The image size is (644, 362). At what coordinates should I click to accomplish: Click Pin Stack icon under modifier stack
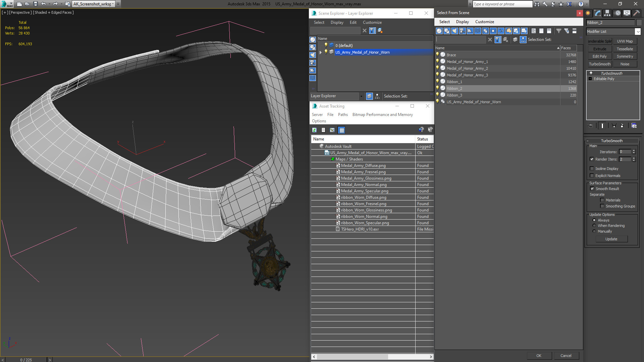tap(591, 126)
